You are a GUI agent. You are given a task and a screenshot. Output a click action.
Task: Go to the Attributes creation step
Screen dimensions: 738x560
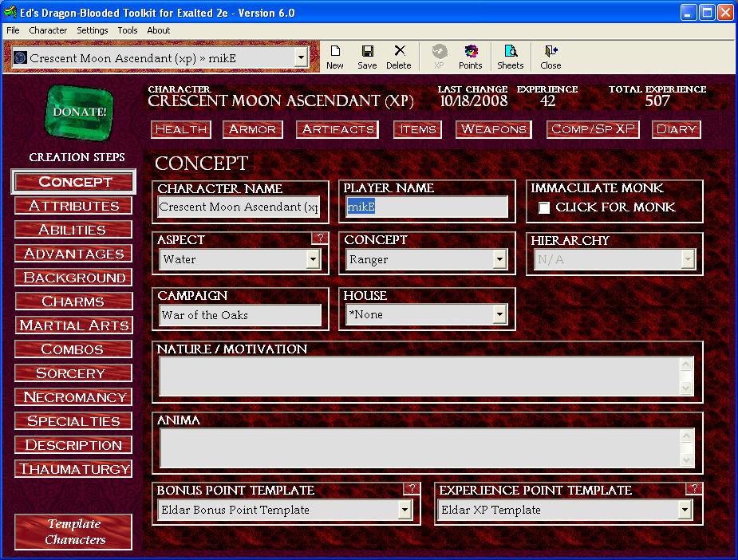coord(73,206)
